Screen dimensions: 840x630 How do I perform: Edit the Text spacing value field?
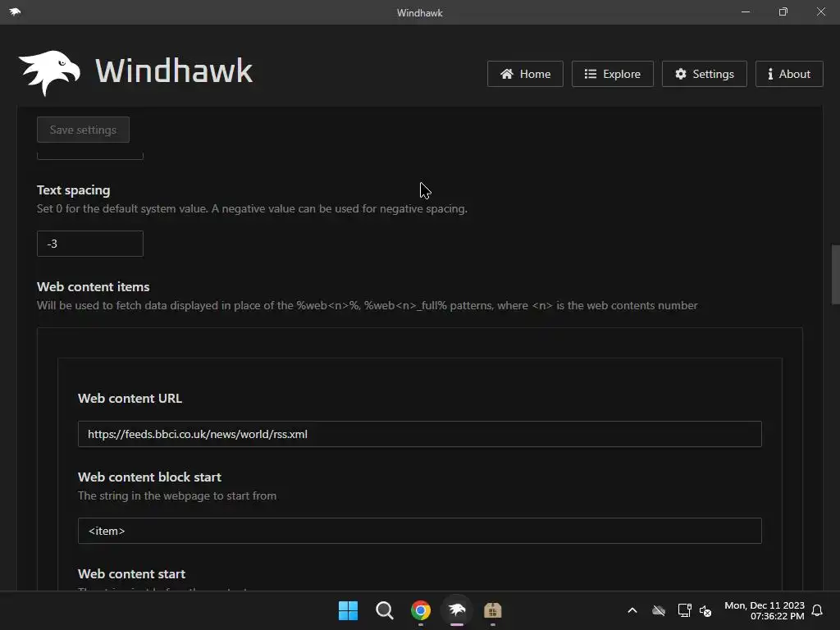click(90, 244)
